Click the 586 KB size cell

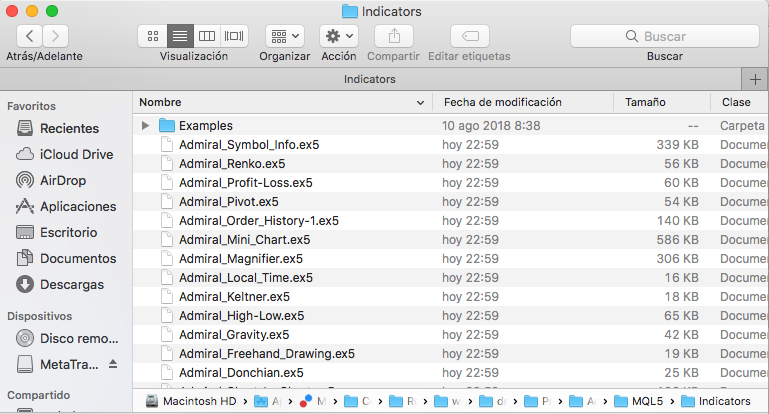pyautogui.click(x=677, y=240)
